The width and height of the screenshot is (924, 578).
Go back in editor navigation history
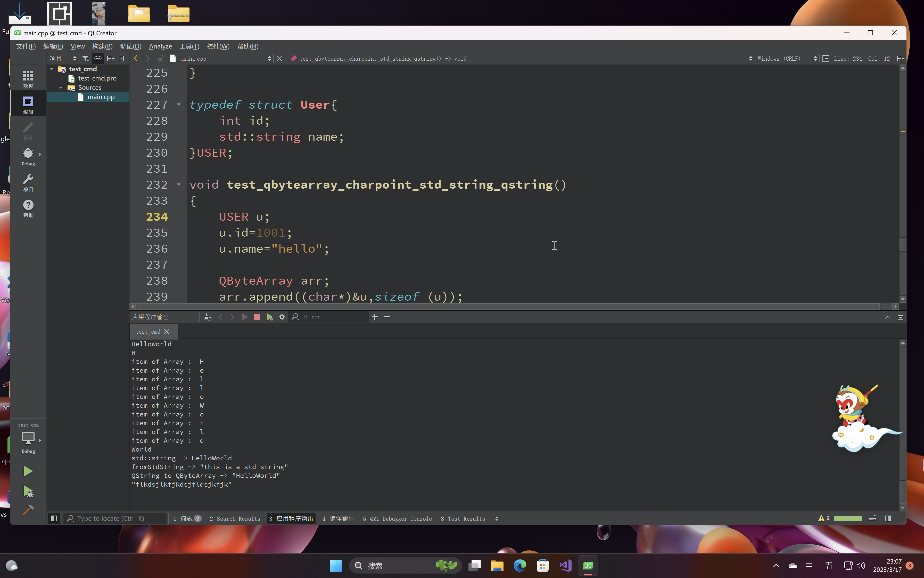(136, 59)
